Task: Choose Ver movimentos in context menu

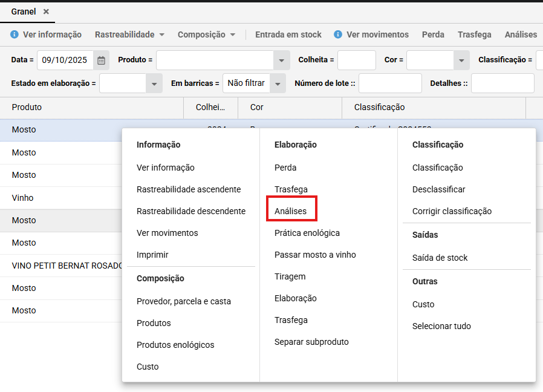Action: [x=167, y=233]
